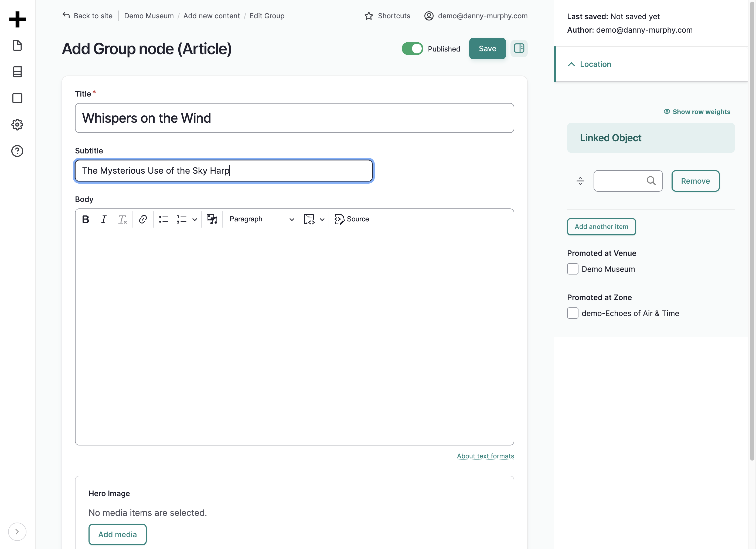Click into the Title input field
This screenshot has height=549, width=756.
(294, 118)
